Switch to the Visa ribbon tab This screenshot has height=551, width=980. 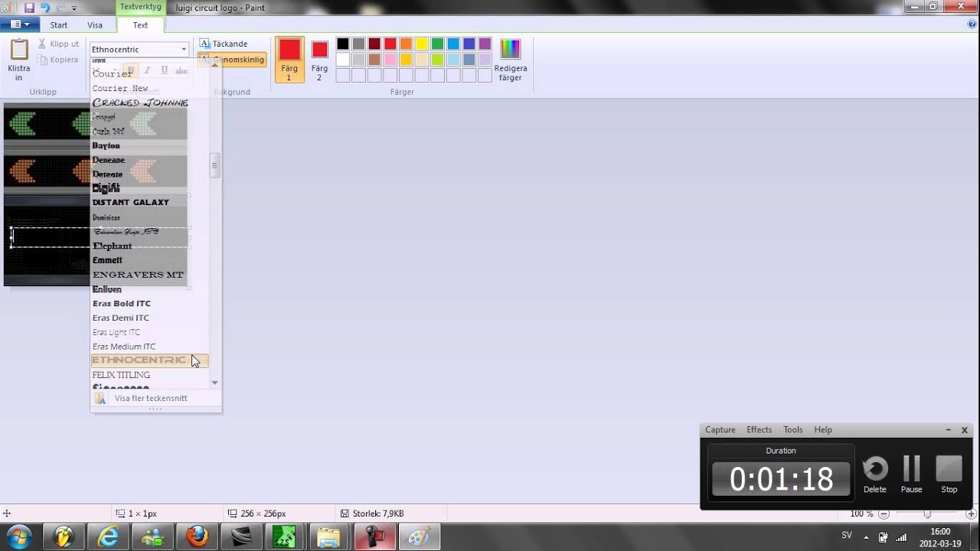(95, 25)
